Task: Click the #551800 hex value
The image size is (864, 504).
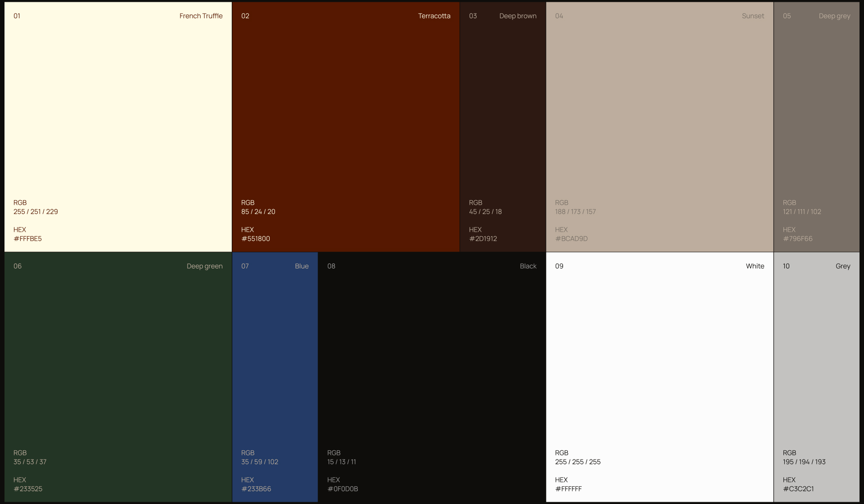Action: [x=256, y=238]
